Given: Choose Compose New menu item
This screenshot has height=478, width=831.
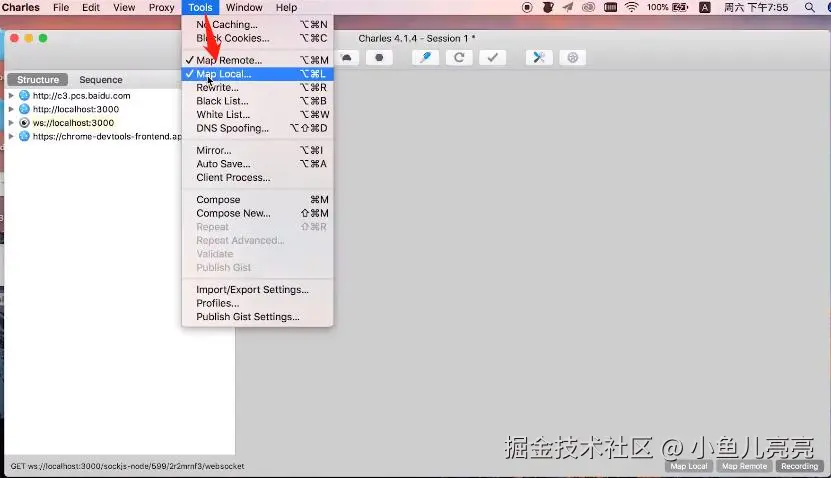Looking at the screenshot, I should pos(258,213).
